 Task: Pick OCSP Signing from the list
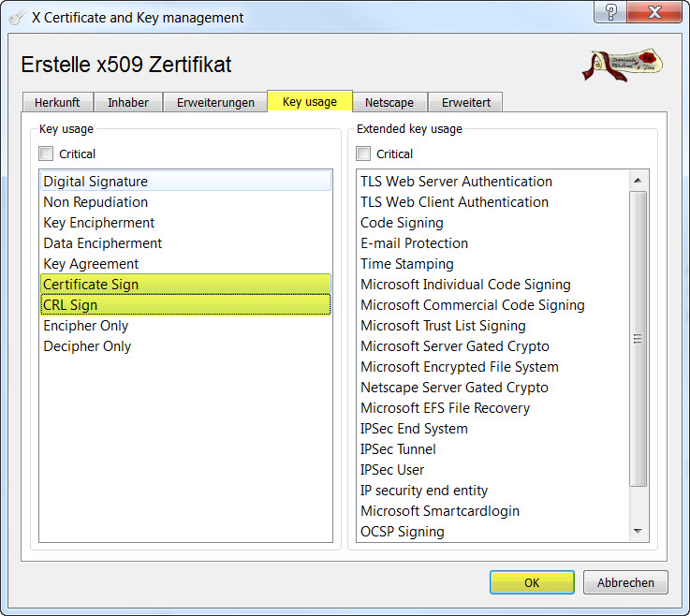403,532
